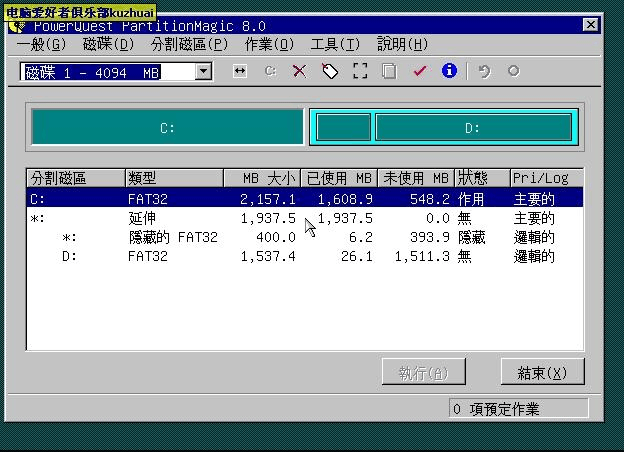Open the 磁碟(D) menu
Image resolution: width=624 pixels, height=452 pixels.
point(108,44)
